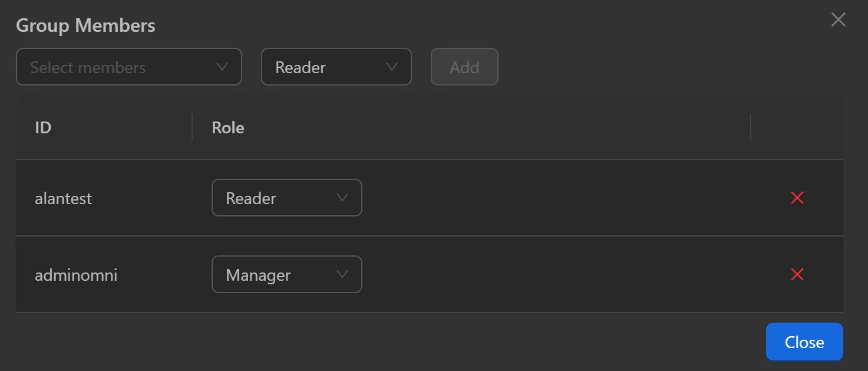
Task: Click the Role column header
Action: pos(228,127)
